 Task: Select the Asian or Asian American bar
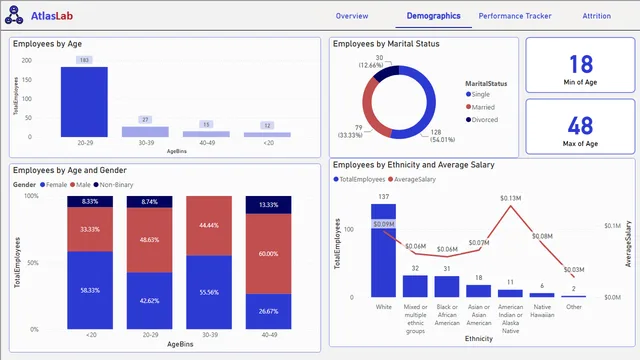pyautogui.click(x=478, y=291)
